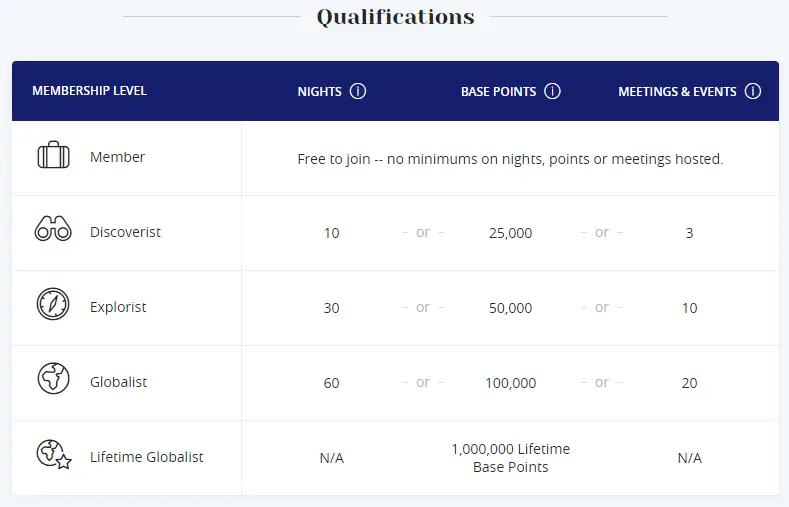Click the info icon next to Nights
The height and width of the screenshot is (507, 789).
pos(358,91)
